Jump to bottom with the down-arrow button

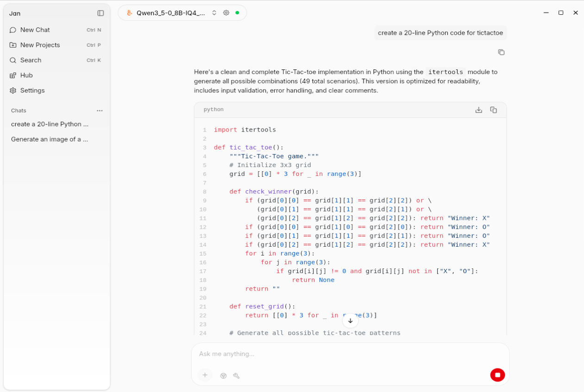tap(350, 321)
